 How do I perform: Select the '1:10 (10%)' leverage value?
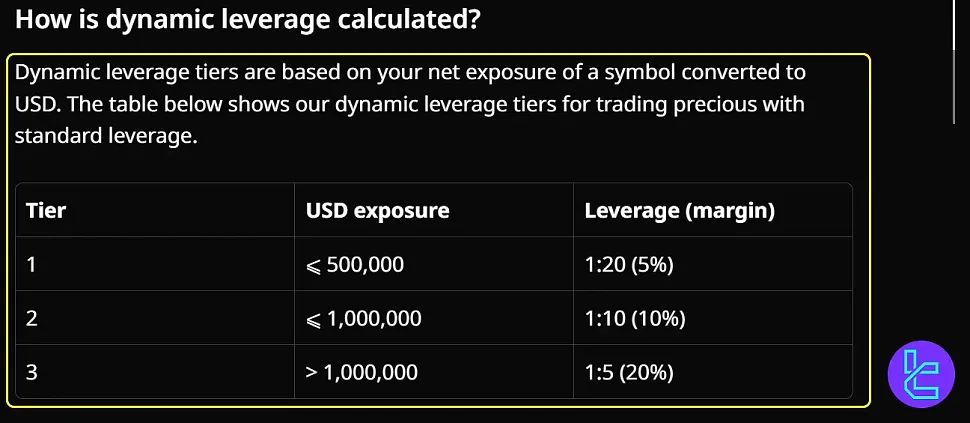(634, 319)
